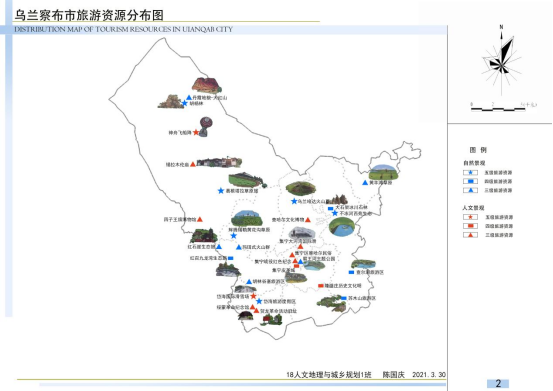Click the red triangle beside 察哈尔文化博物 label

pos(308,220)
